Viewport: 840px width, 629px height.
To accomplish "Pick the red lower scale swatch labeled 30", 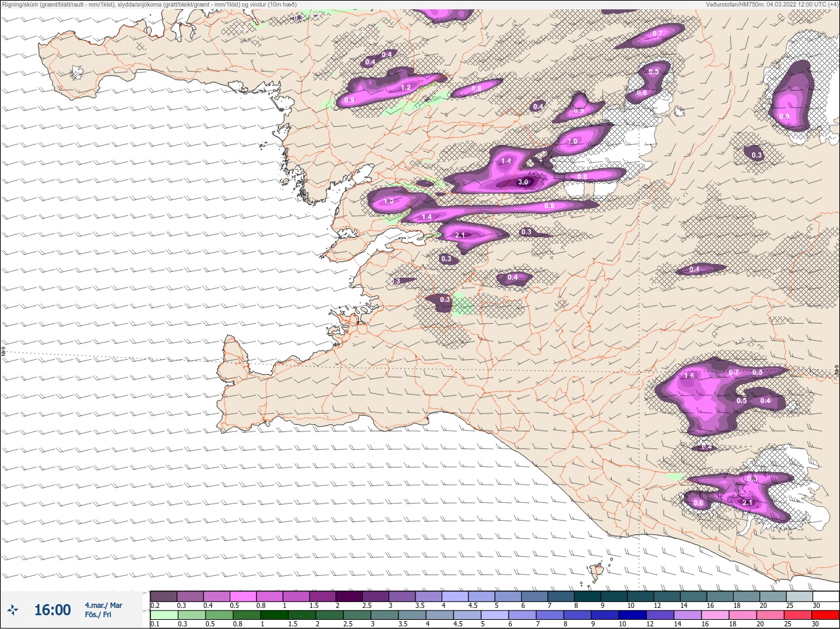I will 826,615.
